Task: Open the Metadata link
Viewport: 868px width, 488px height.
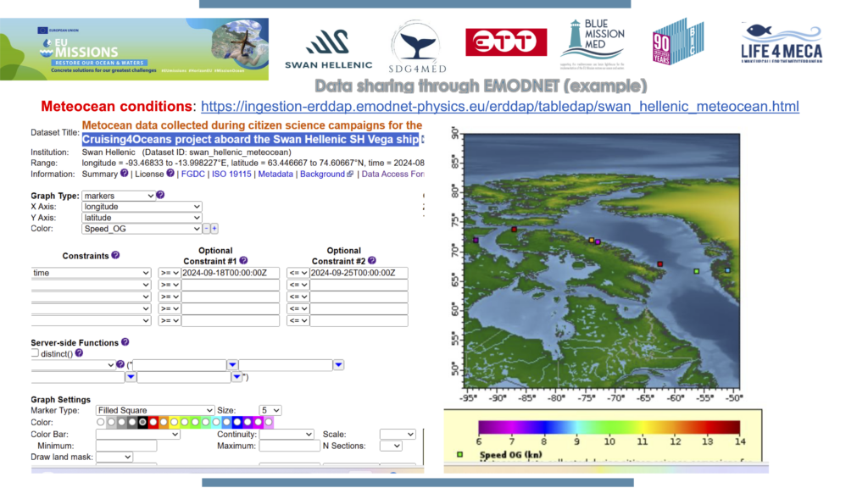Action: [275, 174]
